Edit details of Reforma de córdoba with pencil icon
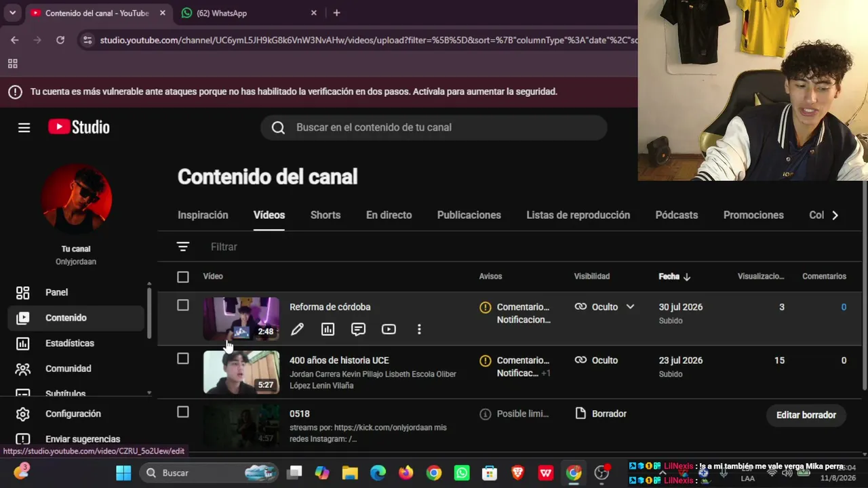This screenshot has width=868, height=488. [x=297, y=329]
